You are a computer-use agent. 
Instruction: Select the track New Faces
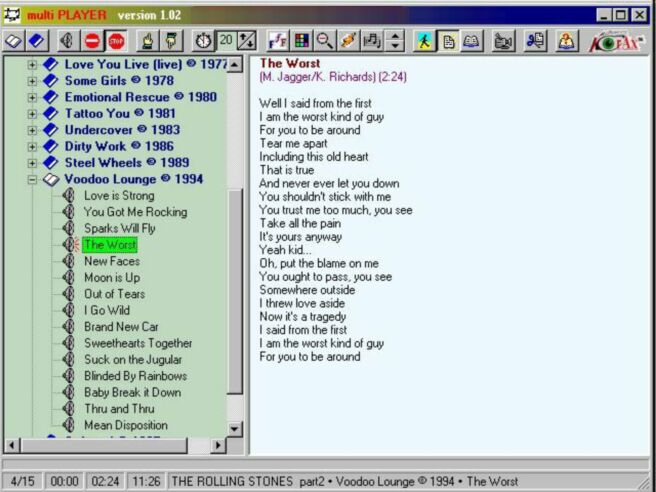tap(112, 261)
